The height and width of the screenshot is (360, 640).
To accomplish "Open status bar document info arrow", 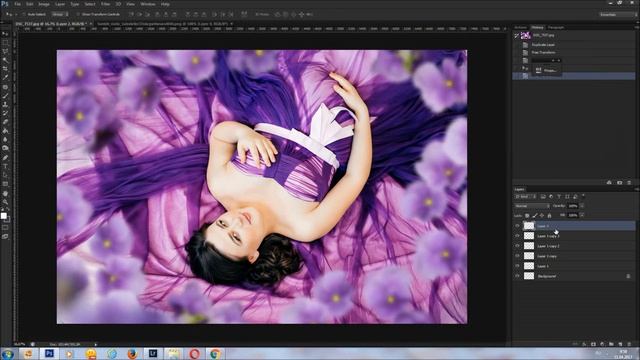I will [96, 344].
